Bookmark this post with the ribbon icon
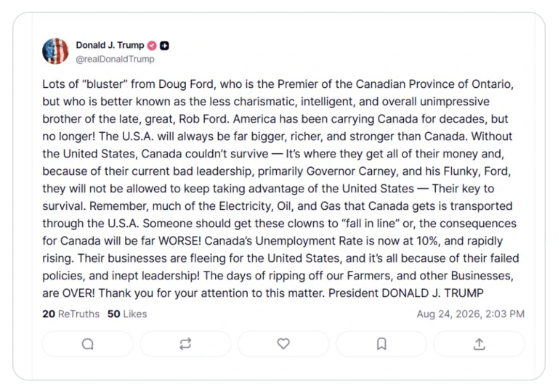 click(381, 344)
